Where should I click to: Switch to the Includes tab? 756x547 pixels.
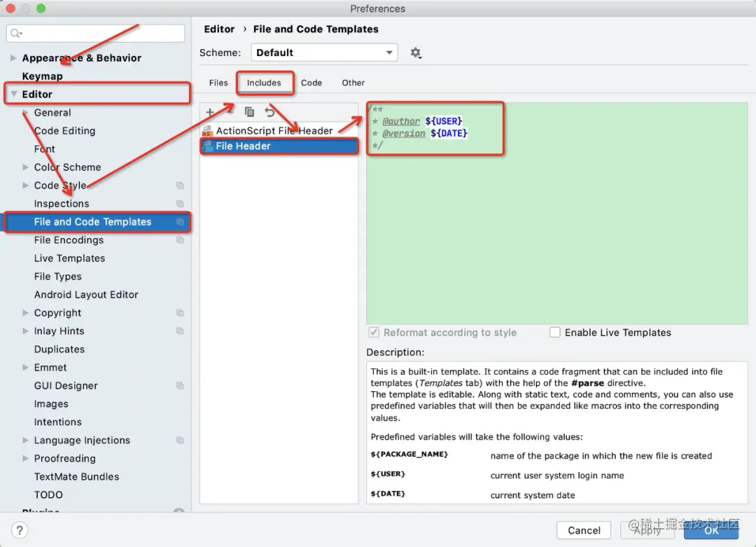(x=264, y=83)
